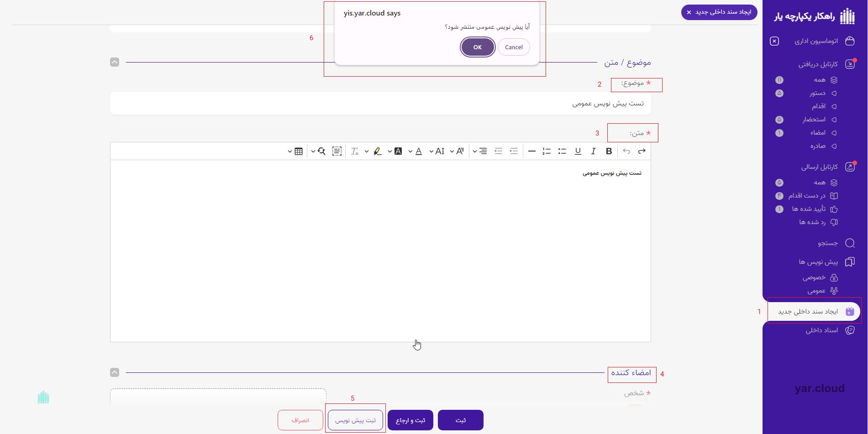This screenshot has width=868, height=434.
Task: Click the find and replace icon
Action: point(321,151)
